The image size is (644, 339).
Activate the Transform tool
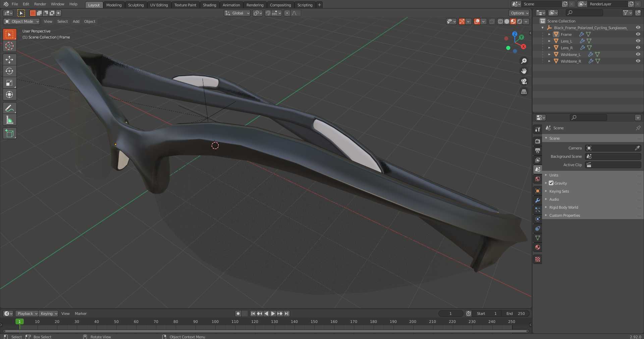click(9, 94)
